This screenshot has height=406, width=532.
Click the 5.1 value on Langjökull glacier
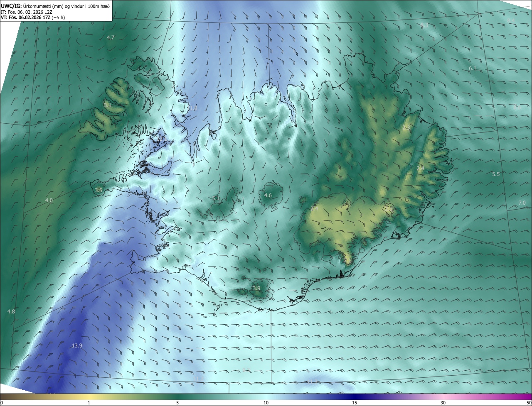(216, 198)
